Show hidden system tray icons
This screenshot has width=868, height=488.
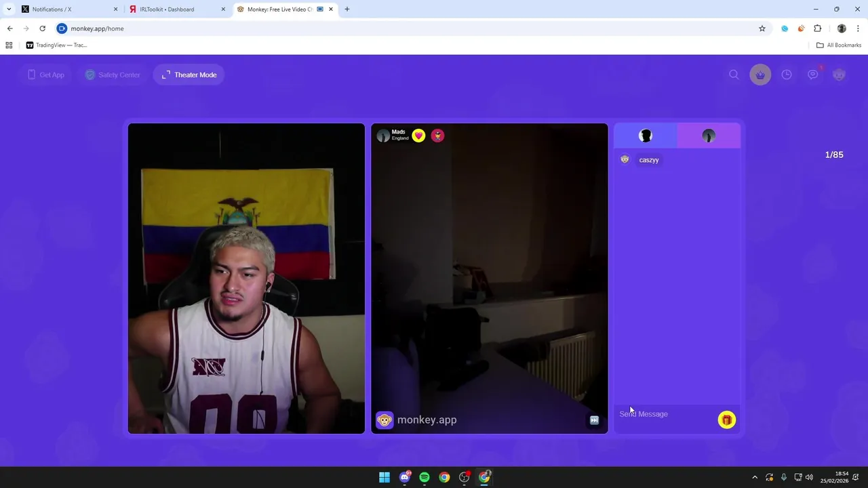click(755, 477)
